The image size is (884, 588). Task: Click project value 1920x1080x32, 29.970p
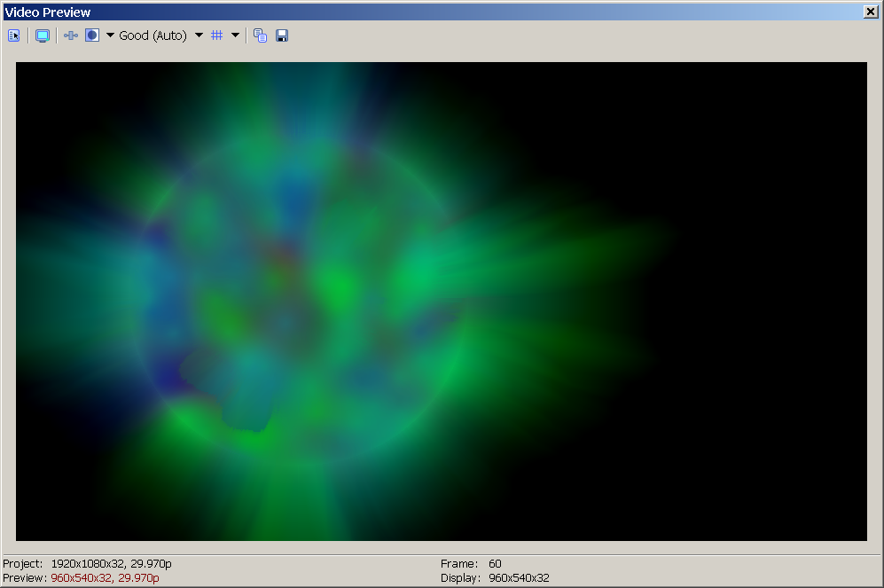(112, 564)
